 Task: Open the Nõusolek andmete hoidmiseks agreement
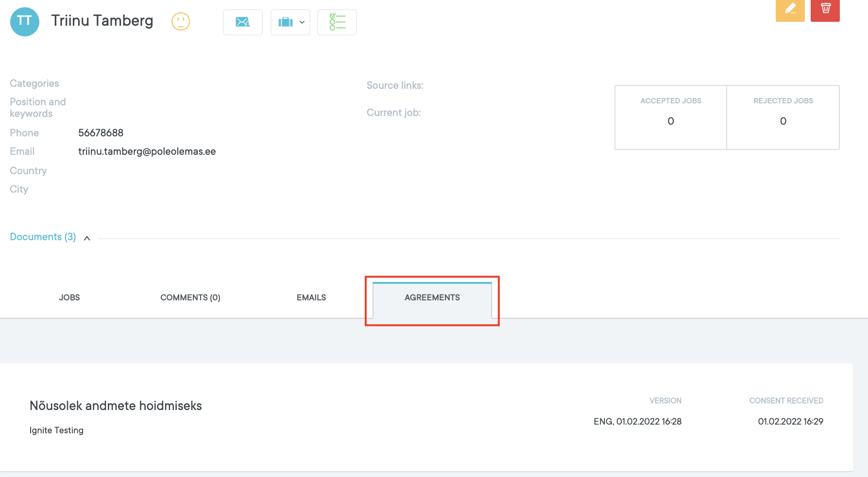[x=116, y=406]
